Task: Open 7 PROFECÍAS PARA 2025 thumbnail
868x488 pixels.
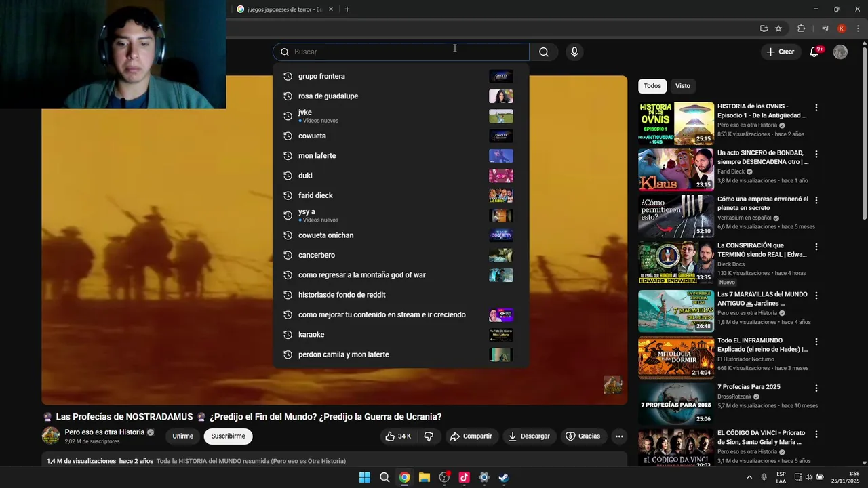Action: click(676, 404)
